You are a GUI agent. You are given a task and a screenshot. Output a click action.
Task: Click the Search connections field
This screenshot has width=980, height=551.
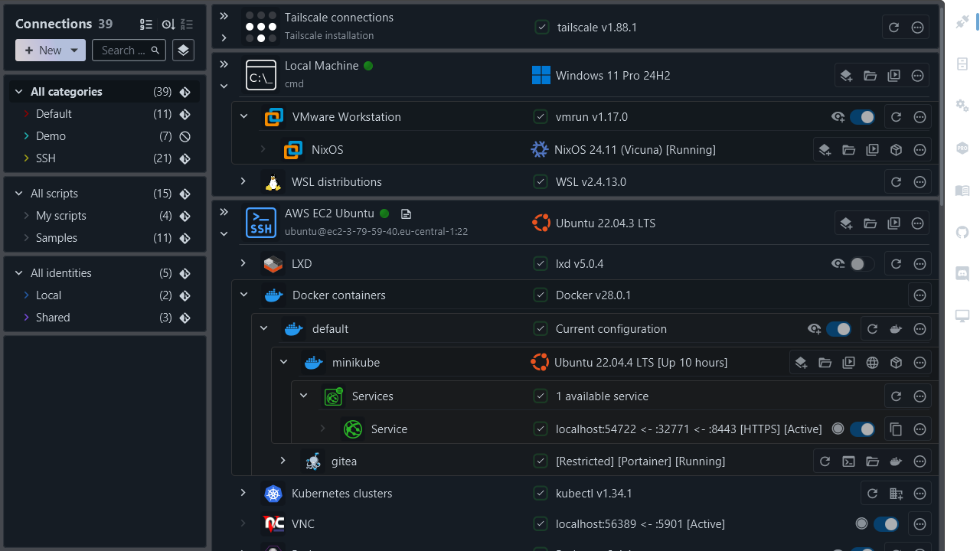click(122, 51)
